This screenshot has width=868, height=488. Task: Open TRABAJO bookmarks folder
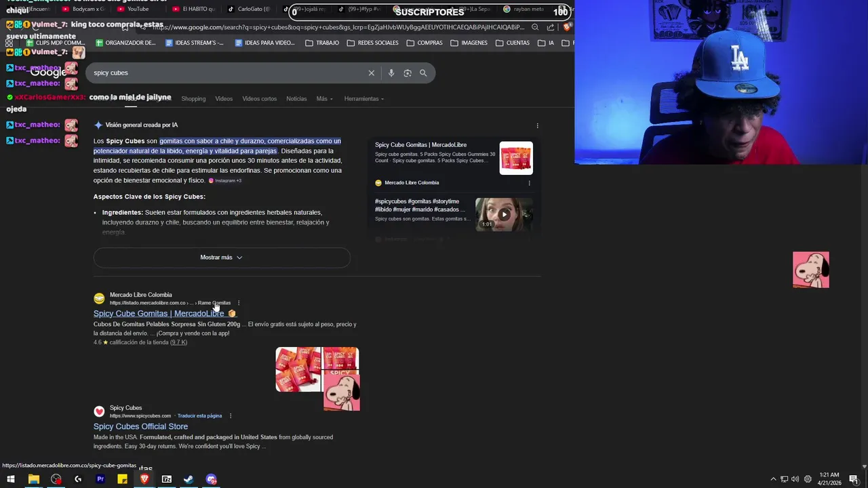(x=322, y=43)
